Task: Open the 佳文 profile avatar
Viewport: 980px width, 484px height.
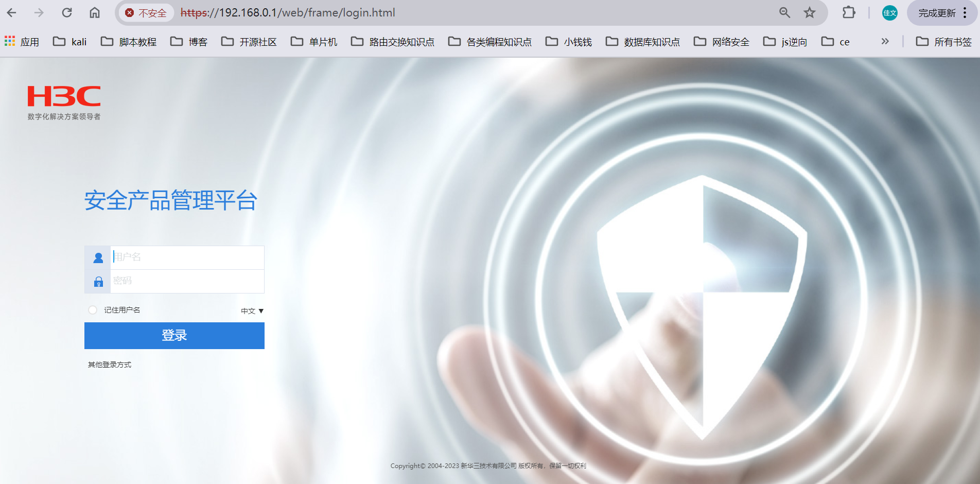Action: click(890, 13)
